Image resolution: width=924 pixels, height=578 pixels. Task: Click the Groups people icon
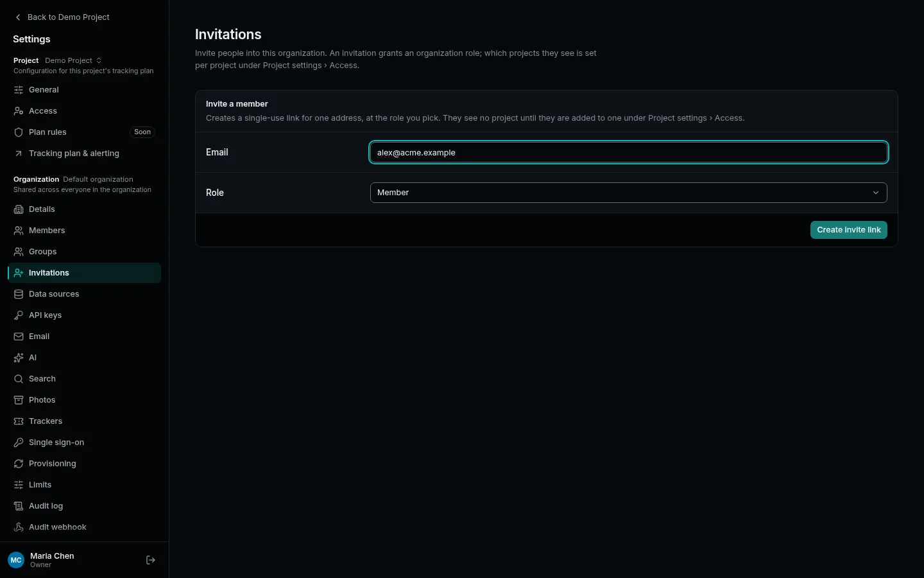coord(19,252)
